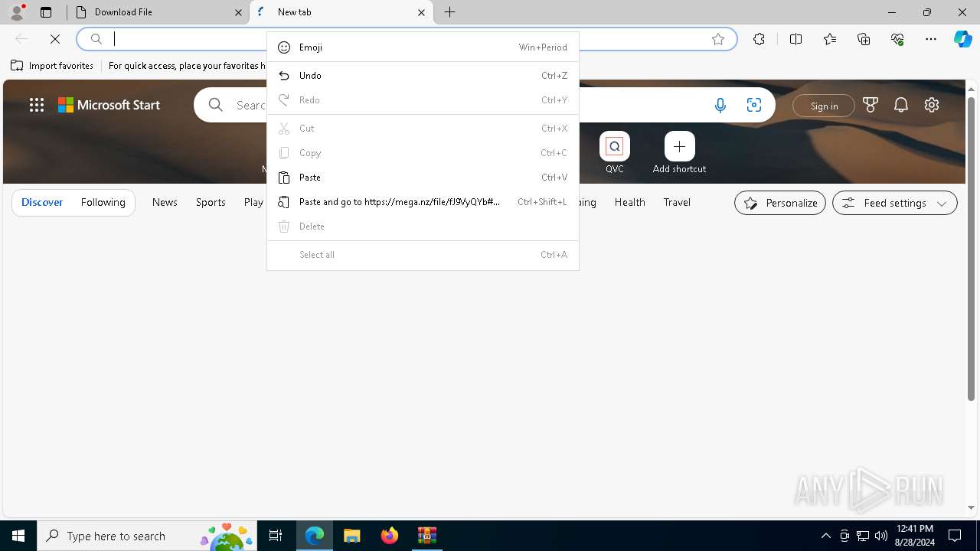
Task: Close the New tab tab
Action: click(x=421, y=12)
